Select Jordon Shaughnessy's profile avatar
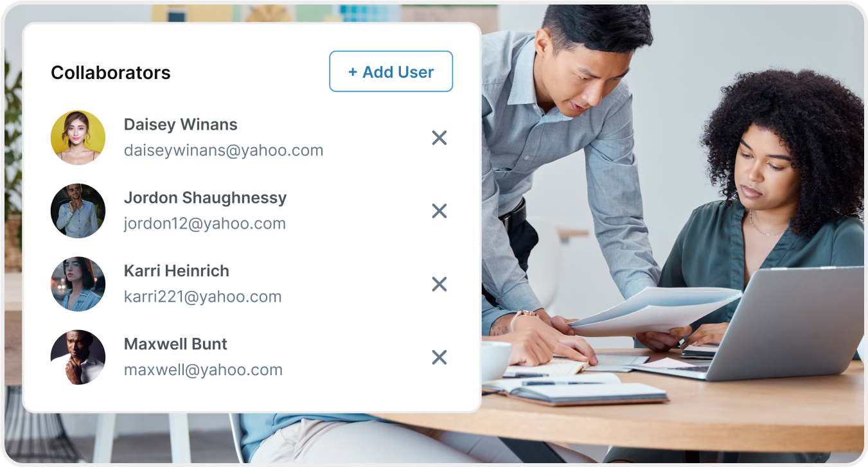The image size is (868, 467). point(78,211)
